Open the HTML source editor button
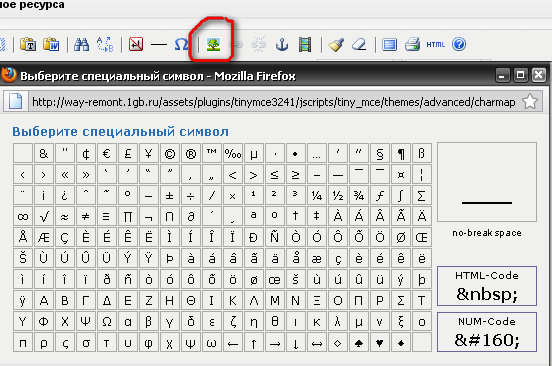The image size is (552, 366). coord(435,44)
